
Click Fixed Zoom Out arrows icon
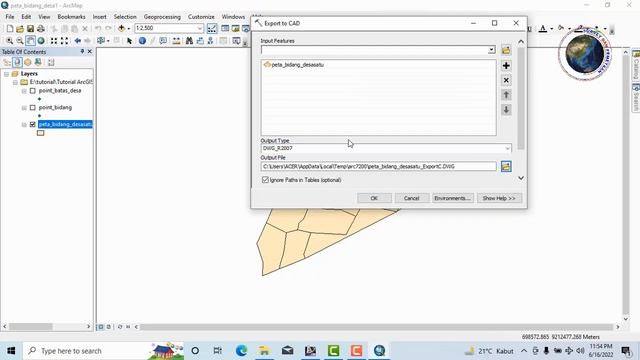[64, 41]
